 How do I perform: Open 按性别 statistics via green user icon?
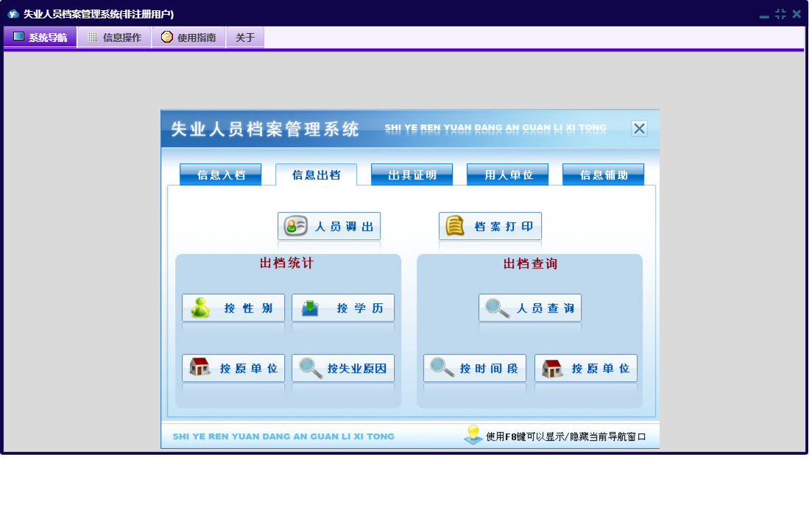(x=200, y=308)
